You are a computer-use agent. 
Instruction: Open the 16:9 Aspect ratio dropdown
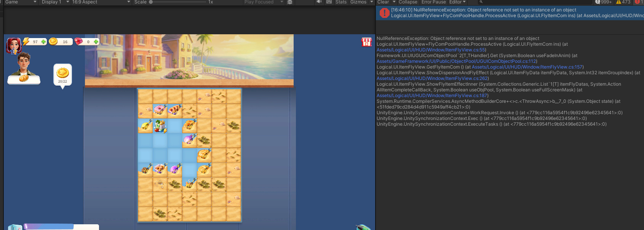click(x=101, y=2)
